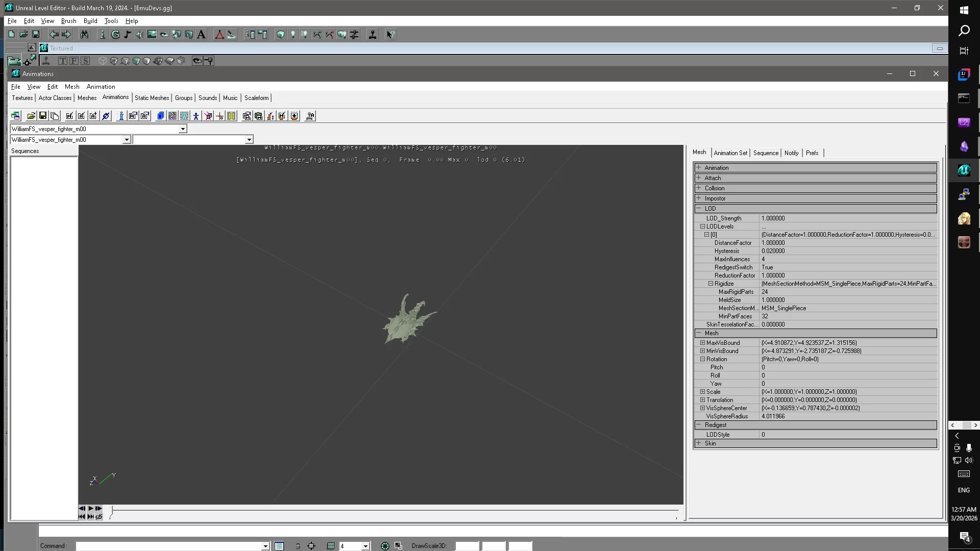Click the red triangle toolbar icon
980x551 pixels.
click(219, 35)
